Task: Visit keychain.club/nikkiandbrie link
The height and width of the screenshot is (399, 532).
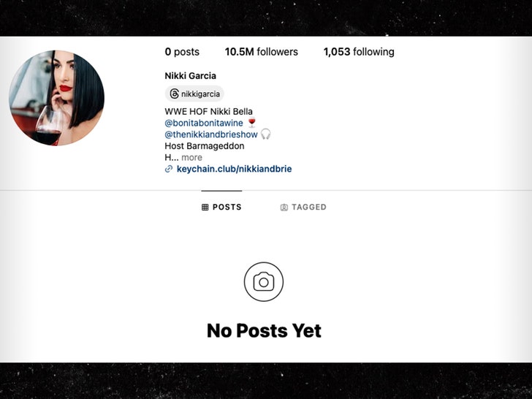Action: click(x=234, y=169)
